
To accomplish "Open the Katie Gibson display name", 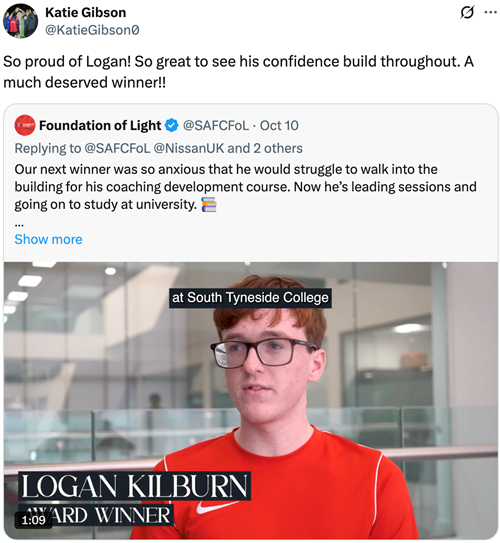I will coord(86,13).
